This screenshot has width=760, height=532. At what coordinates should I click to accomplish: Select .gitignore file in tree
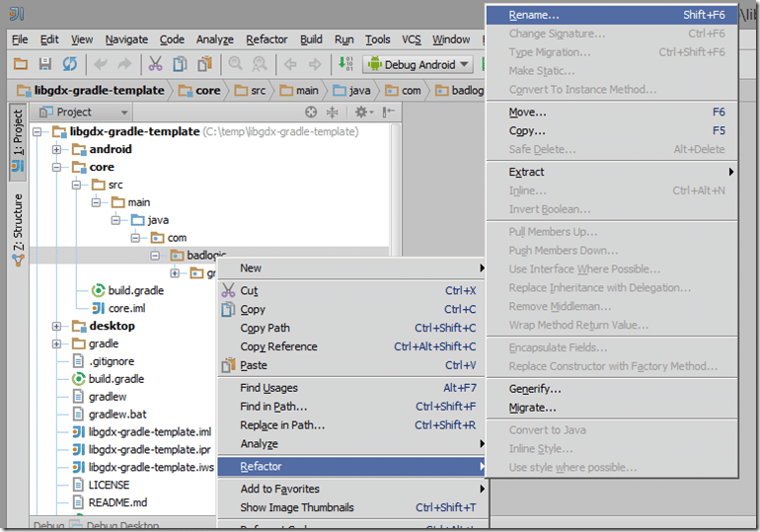tap(104, 361)
